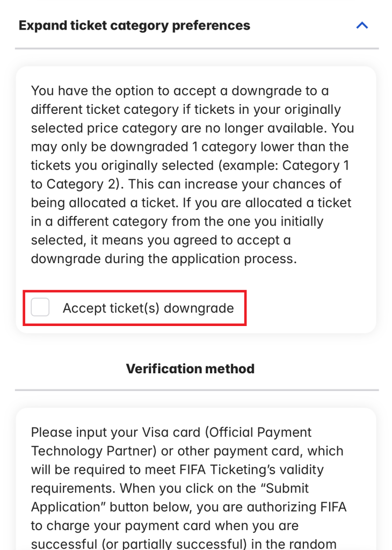Click the "Accept ticket(s) downgrade" label text

click(148, 308)
